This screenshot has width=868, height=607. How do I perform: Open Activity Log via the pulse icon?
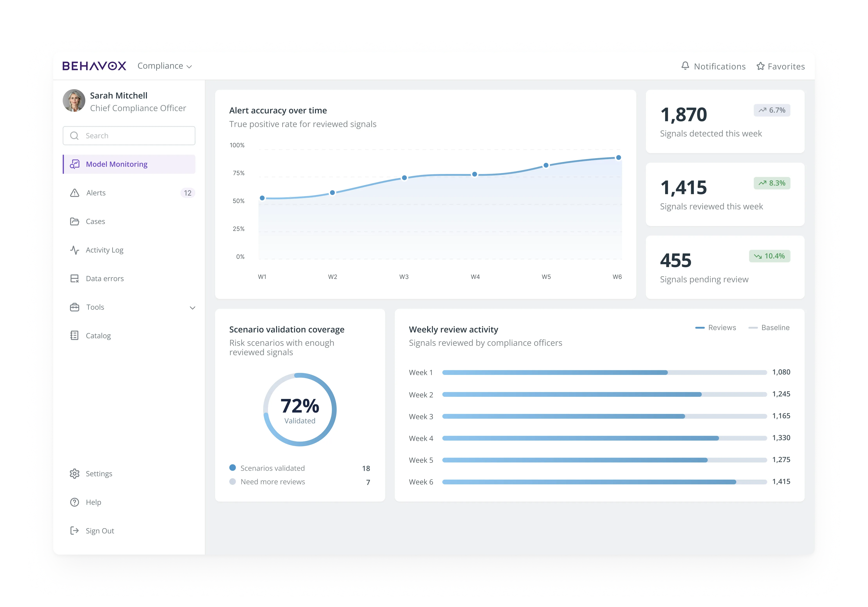coord(74,250)
